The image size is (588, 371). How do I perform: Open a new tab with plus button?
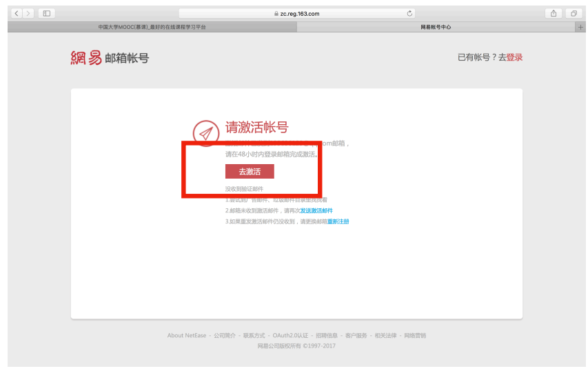click(x=580, y=27)
